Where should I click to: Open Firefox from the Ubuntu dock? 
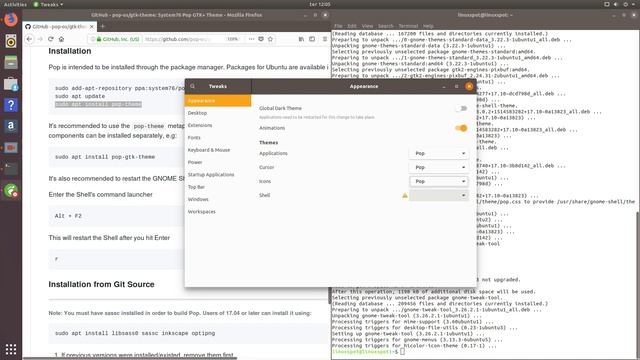(x=11, y=19)
